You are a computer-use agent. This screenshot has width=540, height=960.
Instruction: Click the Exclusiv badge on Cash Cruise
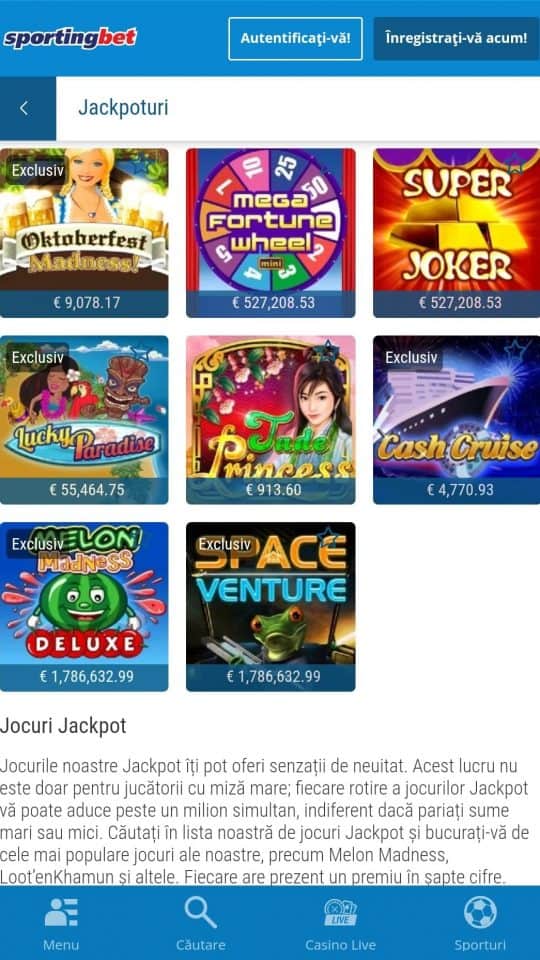coord(411,357)
